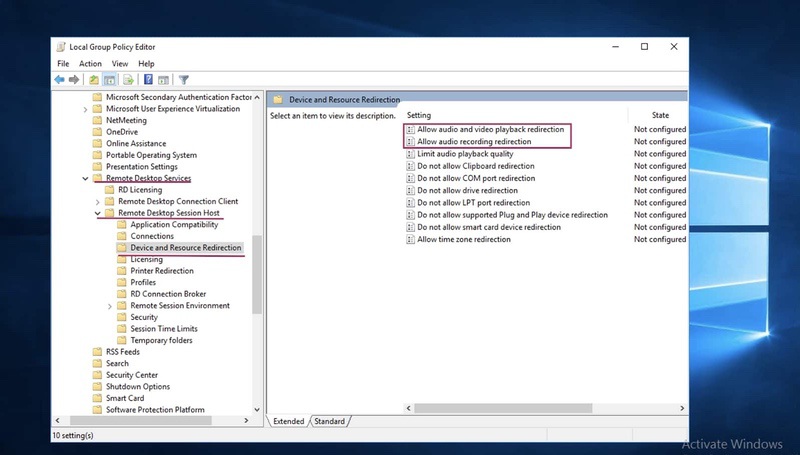Click tree pane vertical scrollbar thumb
Viewport: 800px width, 455px height.
coord(257,274)
